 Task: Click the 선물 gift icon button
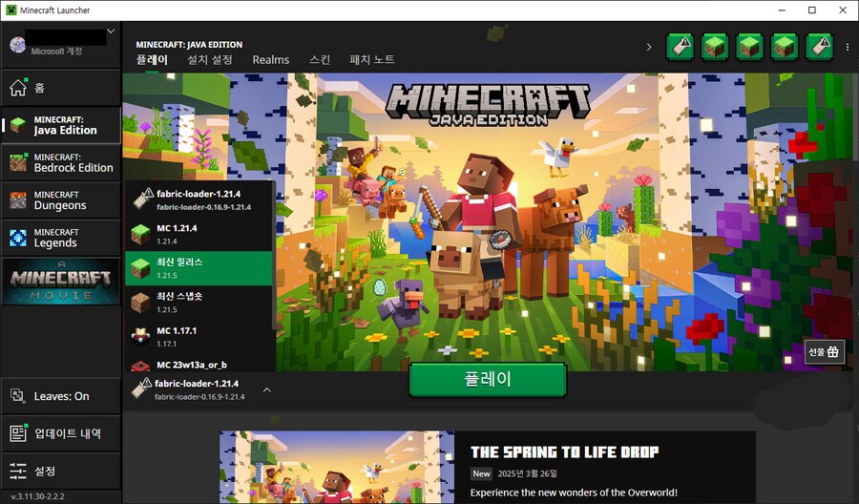pyautogui.click(x=824, y=352)
